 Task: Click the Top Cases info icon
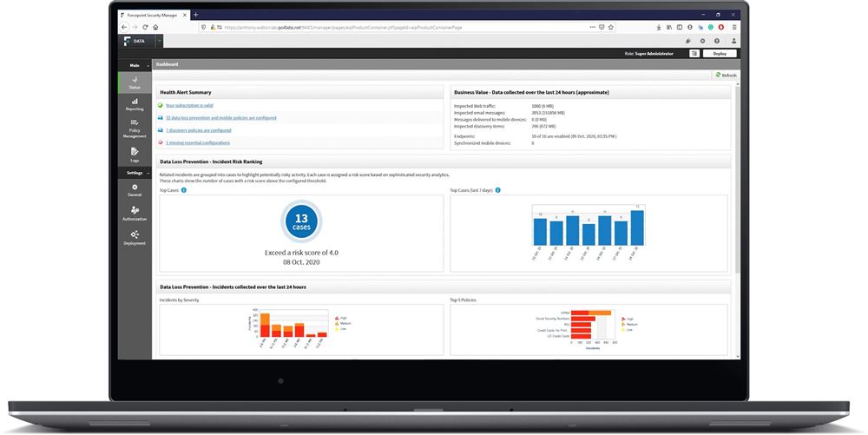[x=184, y=190]
